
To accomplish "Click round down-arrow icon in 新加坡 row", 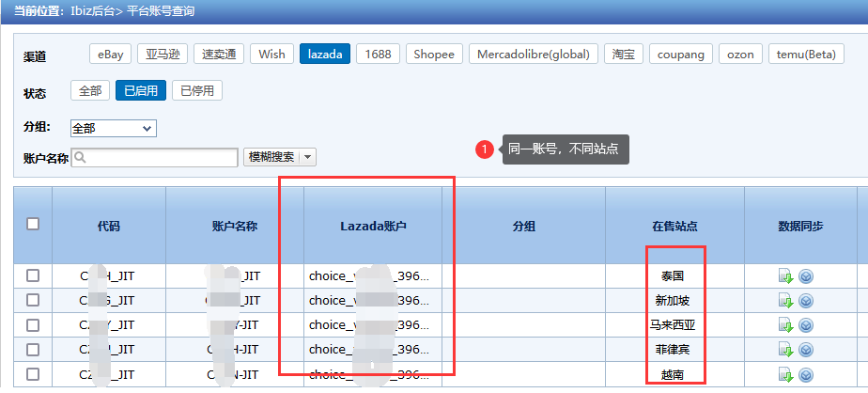I will (x=806, y=301).
